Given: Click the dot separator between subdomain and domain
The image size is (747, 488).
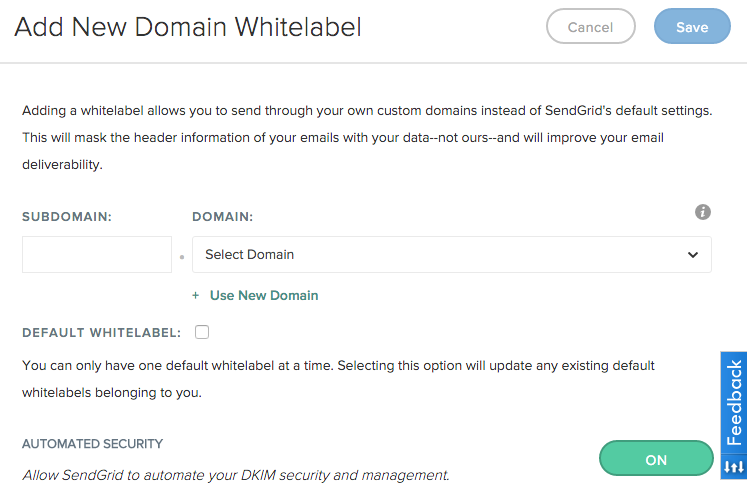Looking at the screenshot, I should 182,257.
